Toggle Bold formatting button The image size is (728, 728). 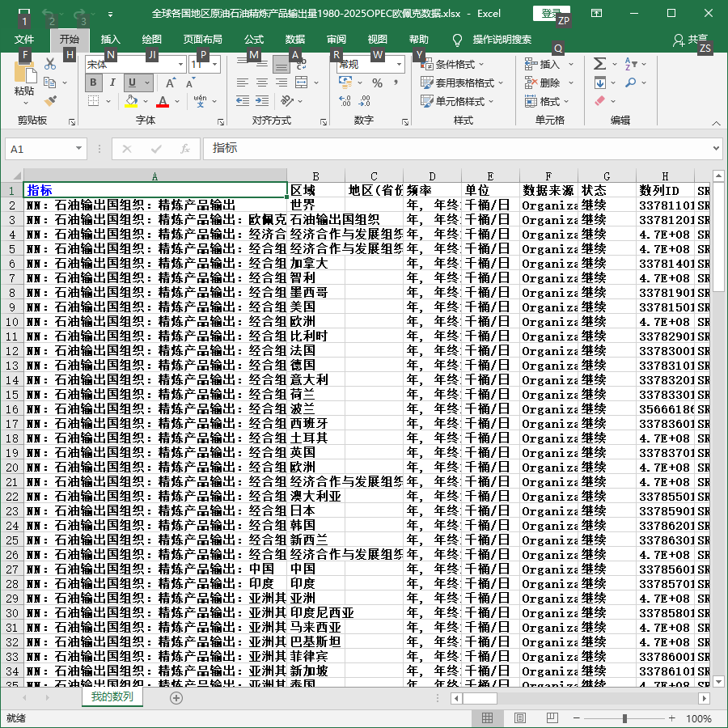click(x=93, y=83)
